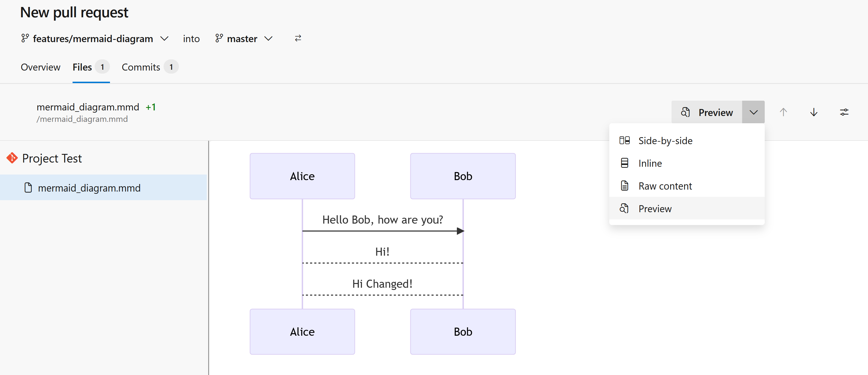Click the swap source and target branches icon
This screenshot has width=868, height=375.
pos(298,38)
